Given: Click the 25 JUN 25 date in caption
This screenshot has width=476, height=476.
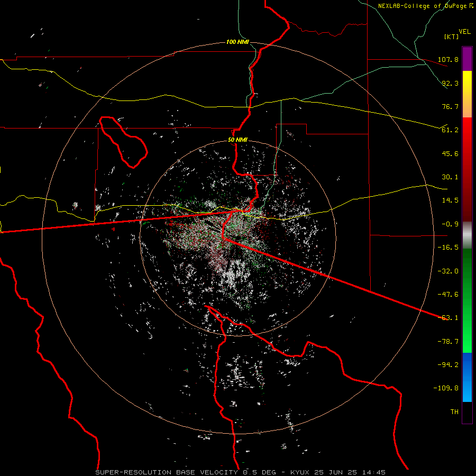Looking at the screenshot, I should (335, 472).
